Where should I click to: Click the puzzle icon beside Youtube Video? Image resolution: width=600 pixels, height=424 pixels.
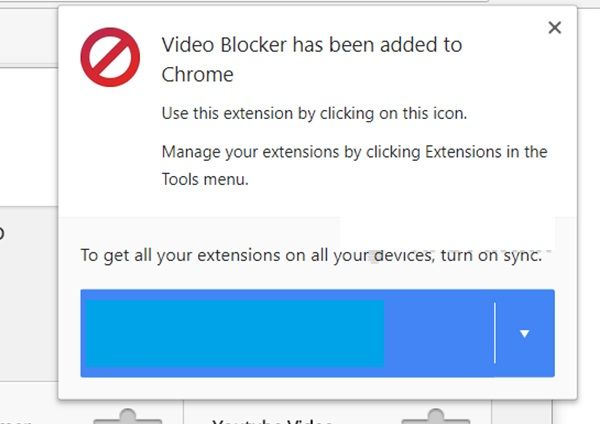coord(435,416)
